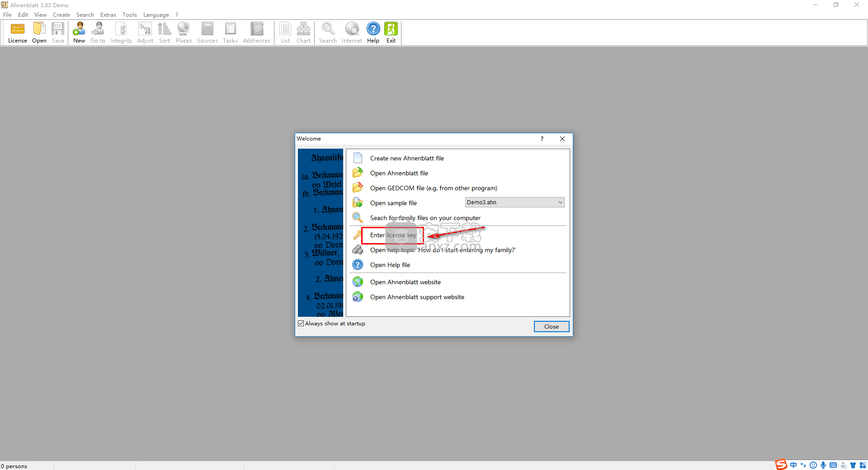This screenshot has height=470, width=868.
Task: Choose Open Ahnenblatt file option
Action: [x=399, y=173]
